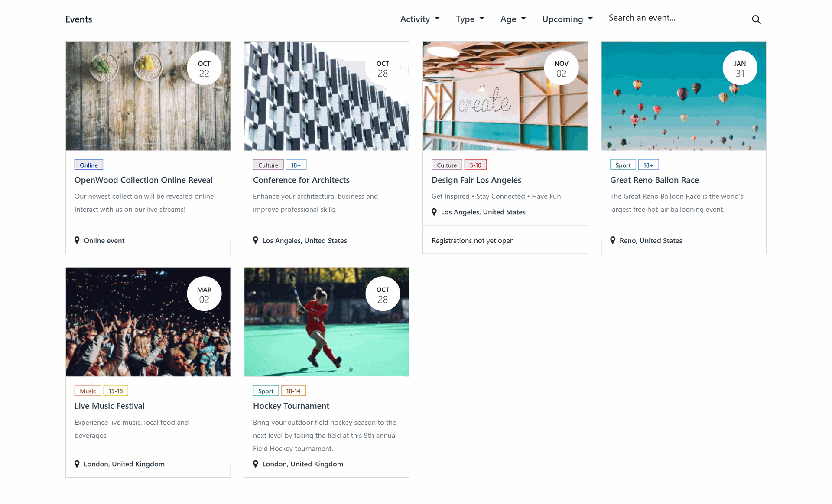Click the OCT 22 date badge
This screenshot has width=832, height=504.
click(x=204, y=68)
